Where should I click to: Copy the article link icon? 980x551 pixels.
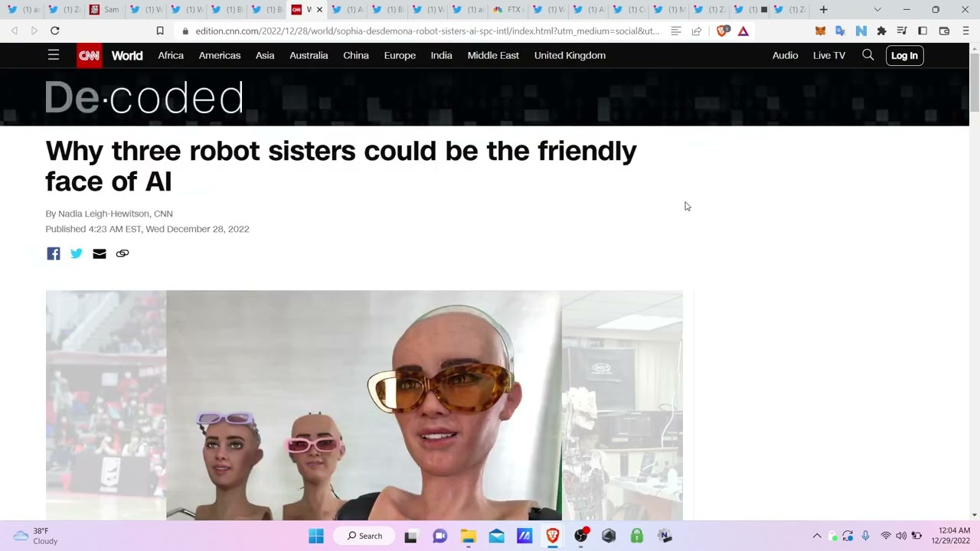click(122, 253)
